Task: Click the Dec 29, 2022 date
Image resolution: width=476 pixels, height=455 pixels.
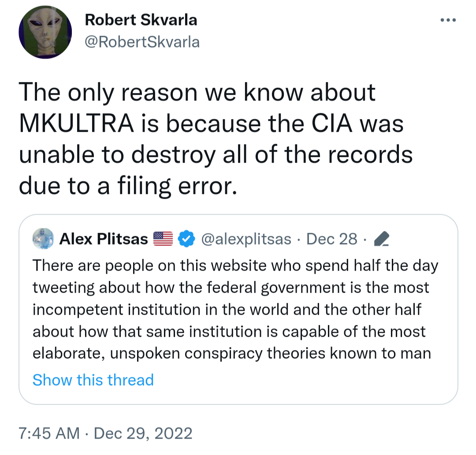Action: tap(143, 433)
